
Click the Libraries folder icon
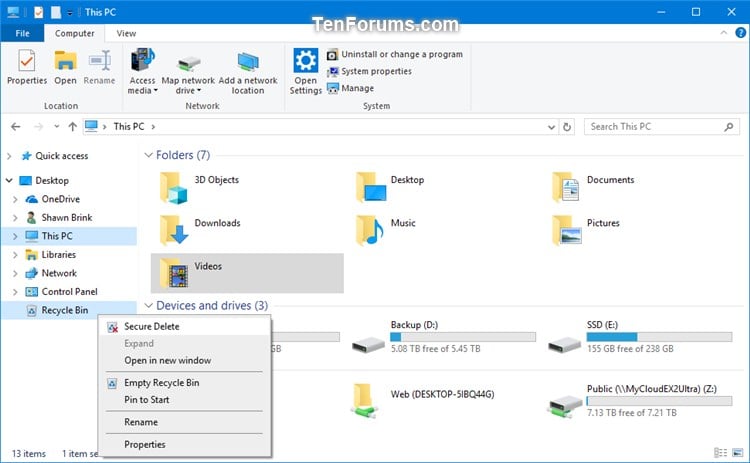pos(32,254)
